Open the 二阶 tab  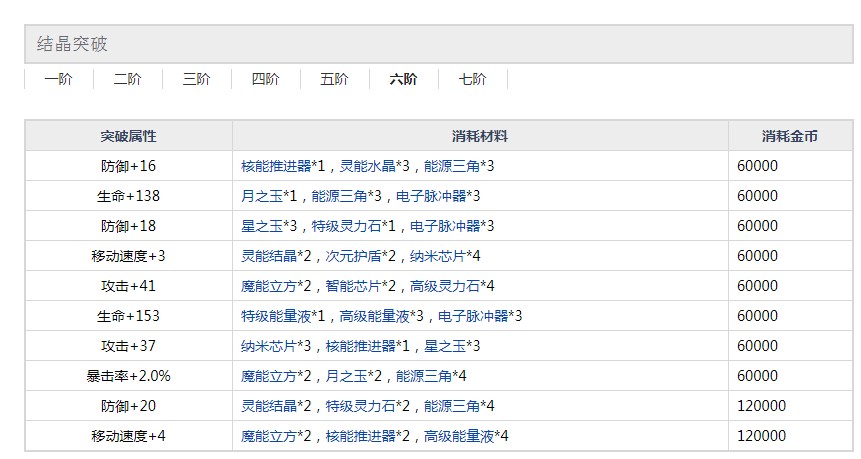[127, 79]
